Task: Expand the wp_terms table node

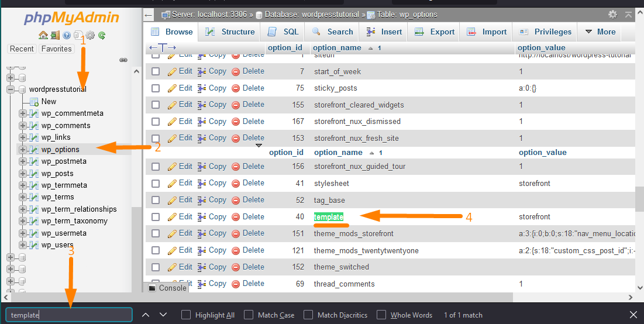Action: coord(23,197)
